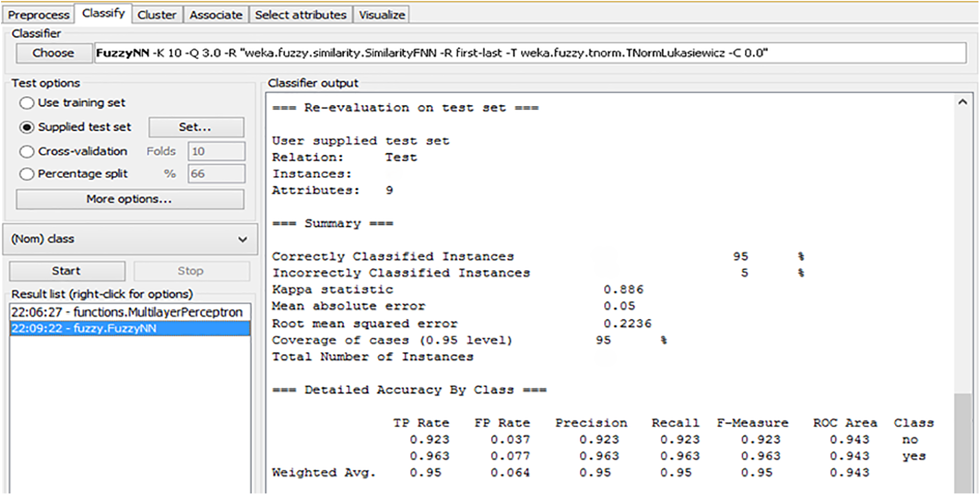This screenshot has height=495, width=980.
Task: Select Use training set option
Action: coord(27,103)
